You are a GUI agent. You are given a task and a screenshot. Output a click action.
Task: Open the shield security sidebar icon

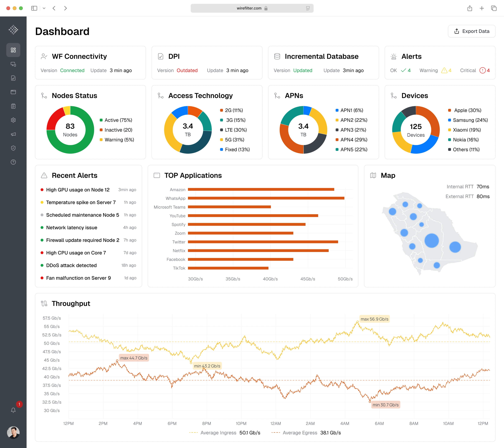(13, 148)
